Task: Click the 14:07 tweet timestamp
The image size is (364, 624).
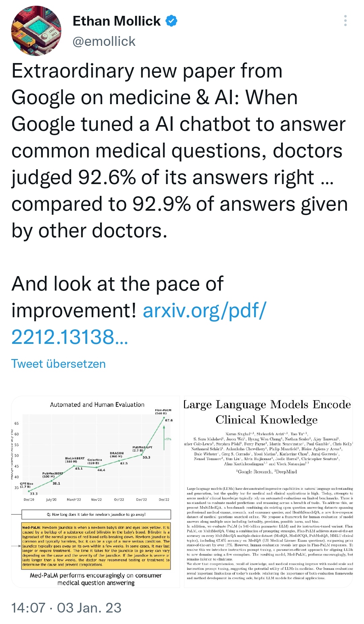Action: (28, 608)
